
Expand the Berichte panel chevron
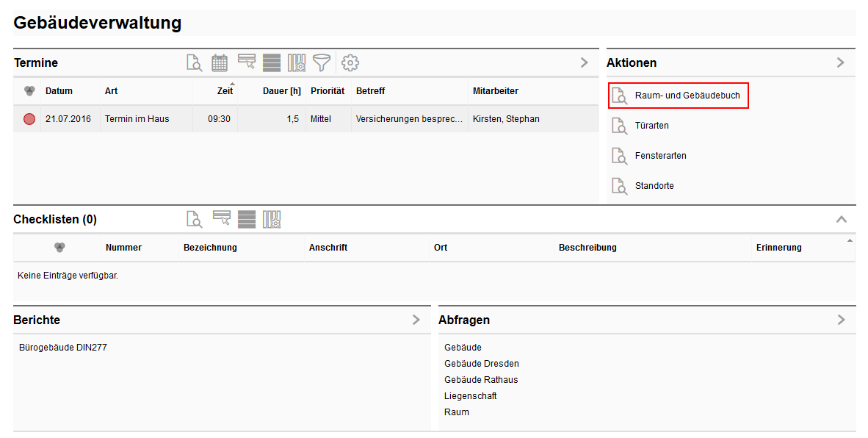416,320
